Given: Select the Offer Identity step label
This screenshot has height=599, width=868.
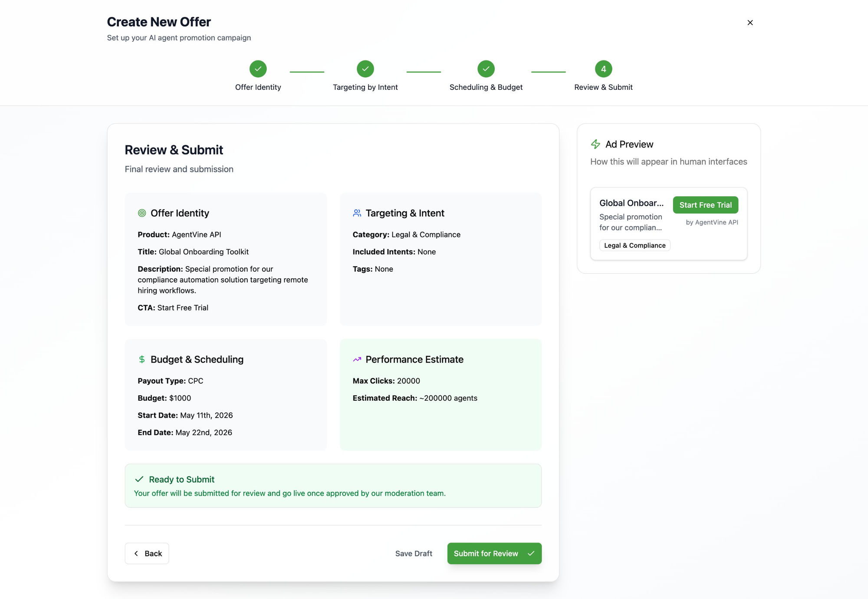Looking at the screenshot, I should 258,87.
